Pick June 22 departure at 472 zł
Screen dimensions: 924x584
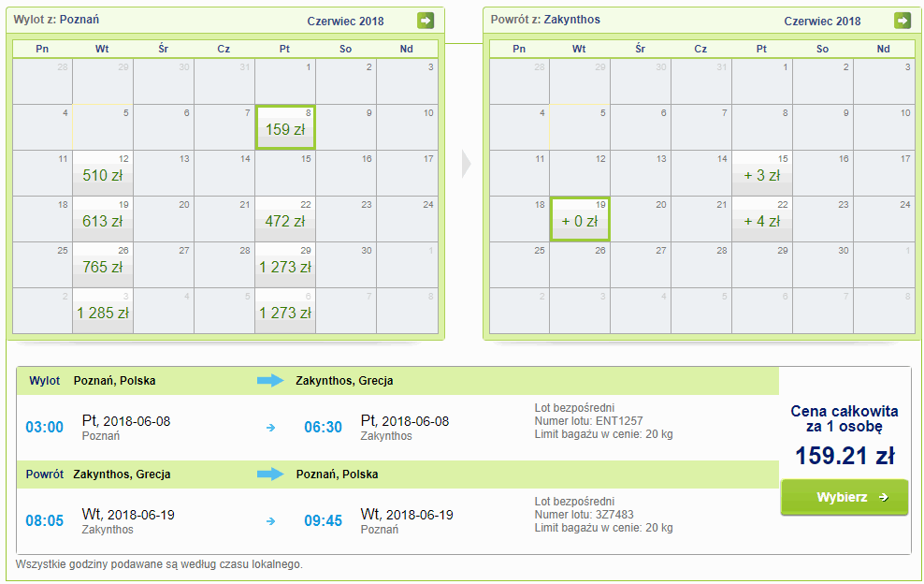point(285,219)
